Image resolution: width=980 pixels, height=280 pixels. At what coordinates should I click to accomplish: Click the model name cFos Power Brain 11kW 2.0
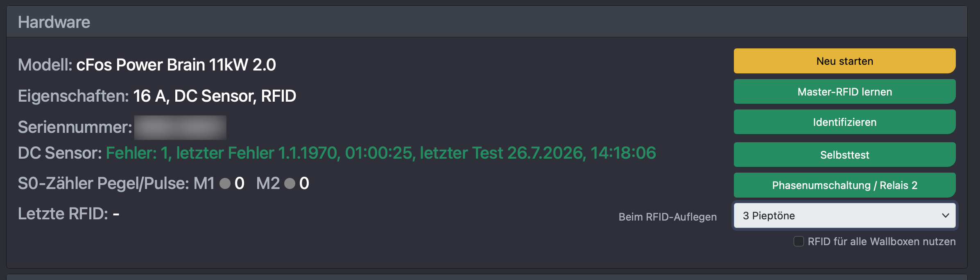coord(176,65)
